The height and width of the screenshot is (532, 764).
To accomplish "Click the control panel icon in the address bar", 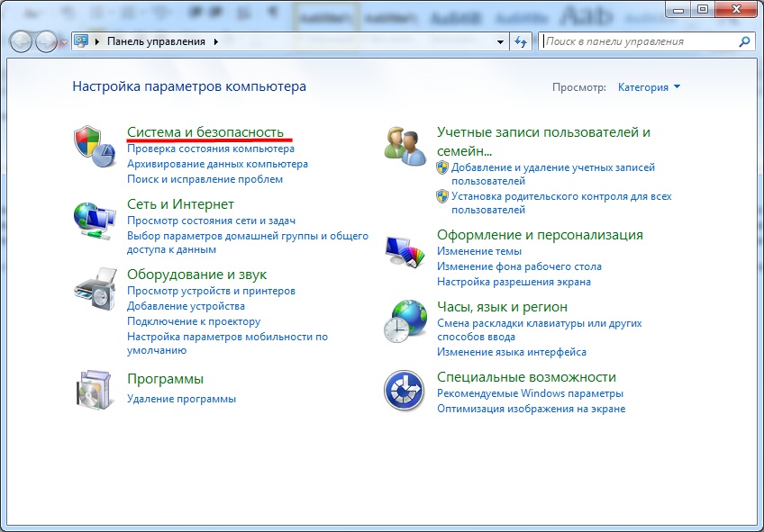I will [81, 41].
